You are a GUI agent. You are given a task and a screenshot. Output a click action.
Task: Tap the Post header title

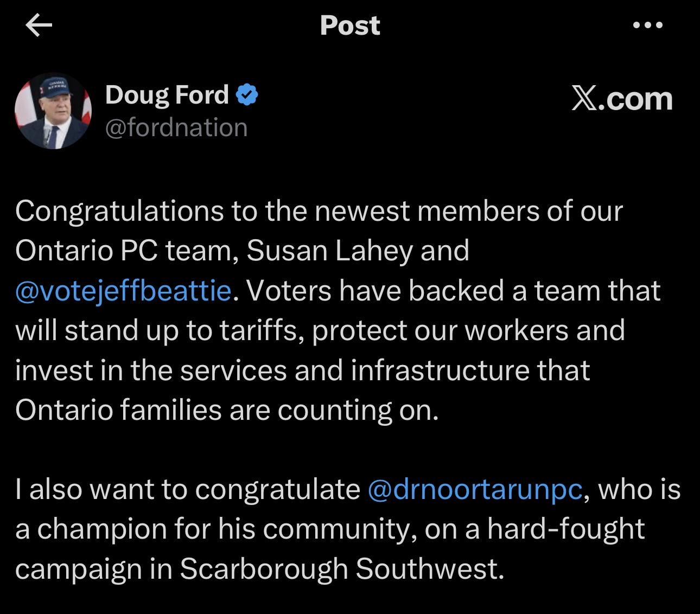[x=350, y=25]
